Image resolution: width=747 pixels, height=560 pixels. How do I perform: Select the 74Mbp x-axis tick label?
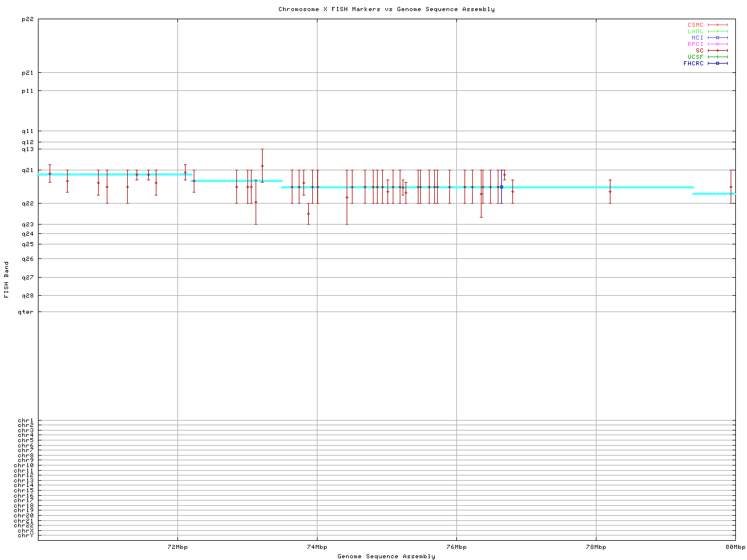point(317,547)
